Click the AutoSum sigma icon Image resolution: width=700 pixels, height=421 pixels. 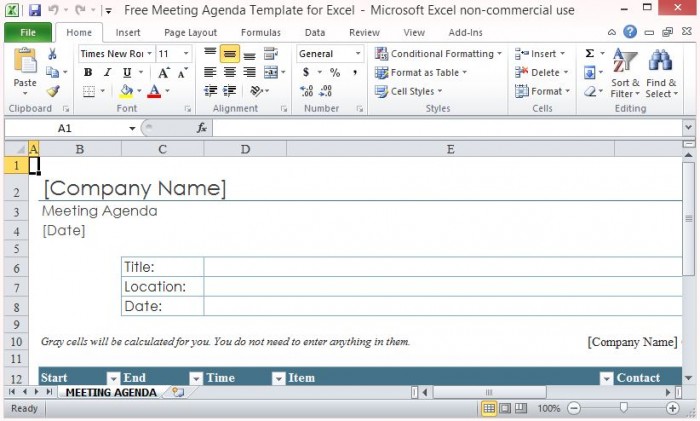(x=590, y=54)
